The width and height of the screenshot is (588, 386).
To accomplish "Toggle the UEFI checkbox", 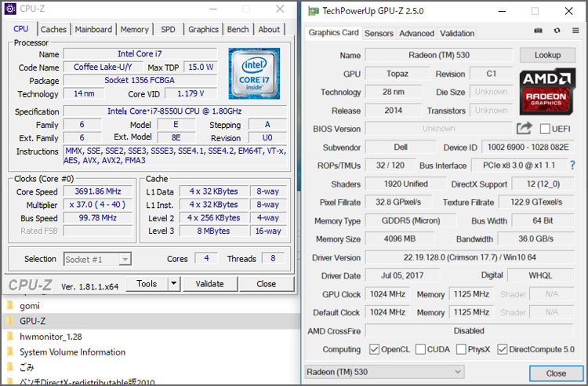I will pos(545,129).
